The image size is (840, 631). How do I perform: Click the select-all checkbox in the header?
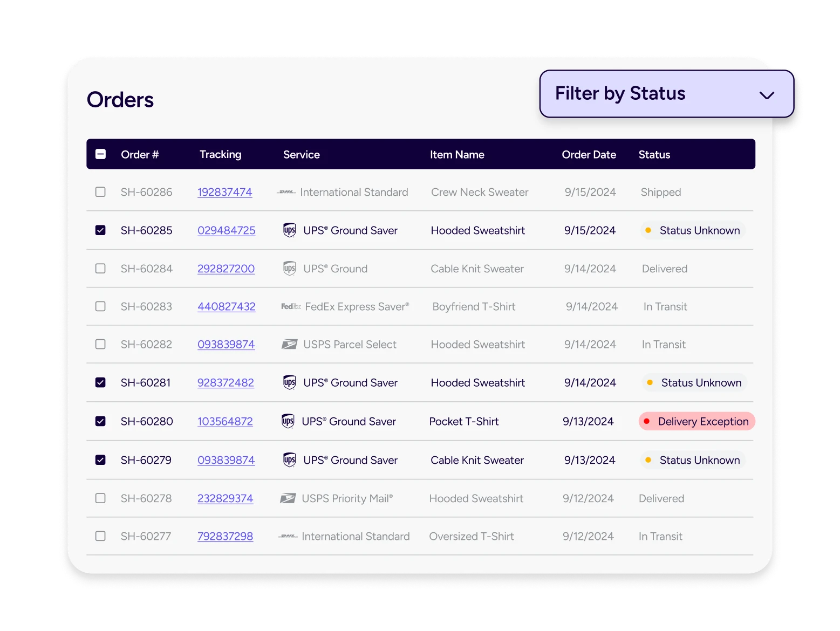pos(100,154)
